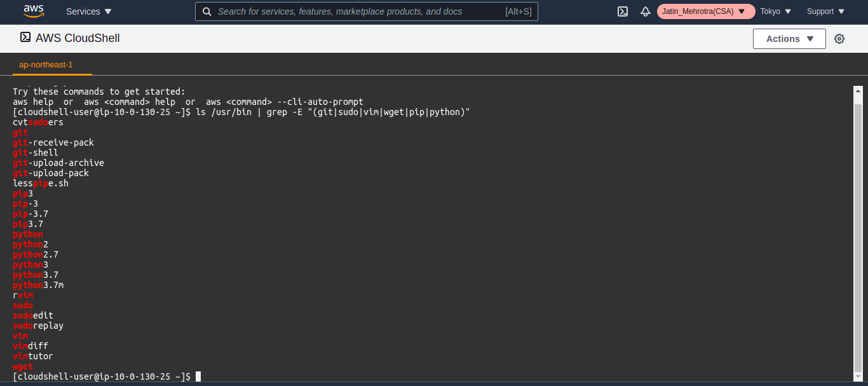Open the Actions dropdown button
Viewport: 868px width, 386px height.
(x=789, y=39)
